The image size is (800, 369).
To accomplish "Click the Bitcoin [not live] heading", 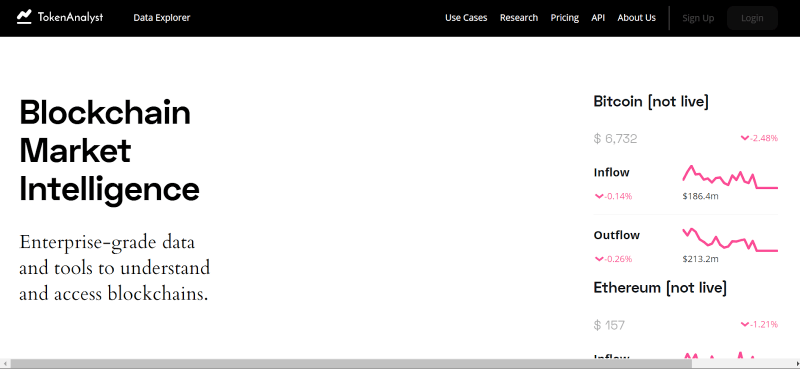I will [651, 101].
